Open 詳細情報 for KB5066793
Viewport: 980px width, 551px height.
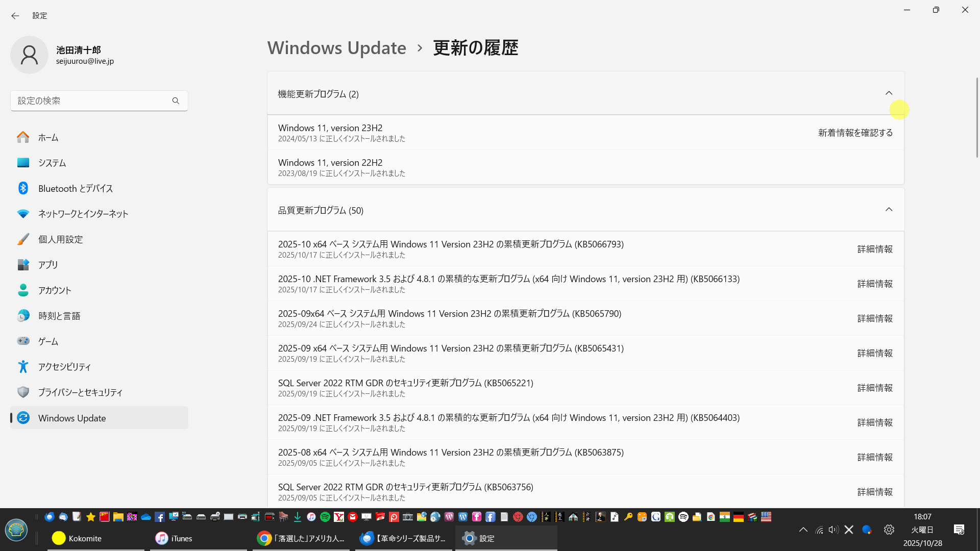[875, 249]
